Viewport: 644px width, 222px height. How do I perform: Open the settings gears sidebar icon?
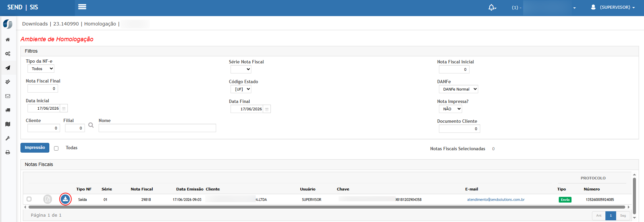pos(8,54)
